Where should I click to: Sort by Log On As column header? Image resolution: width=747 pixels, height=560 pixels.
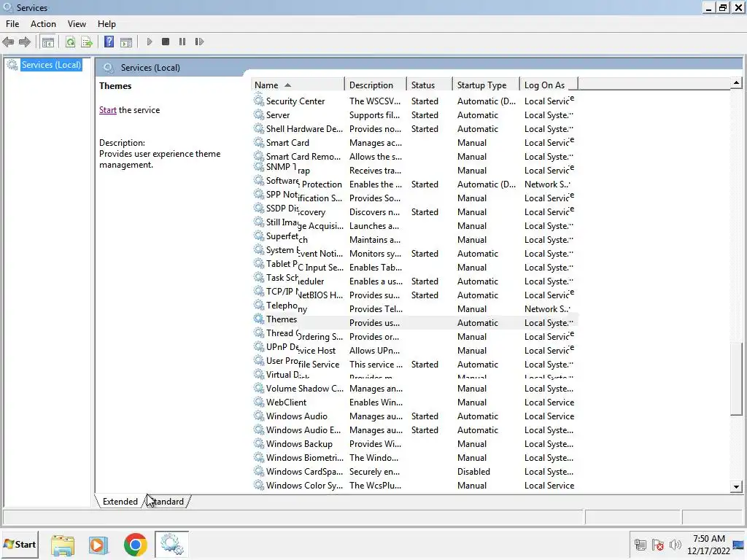pyautogui.click(x=549, y=85)
